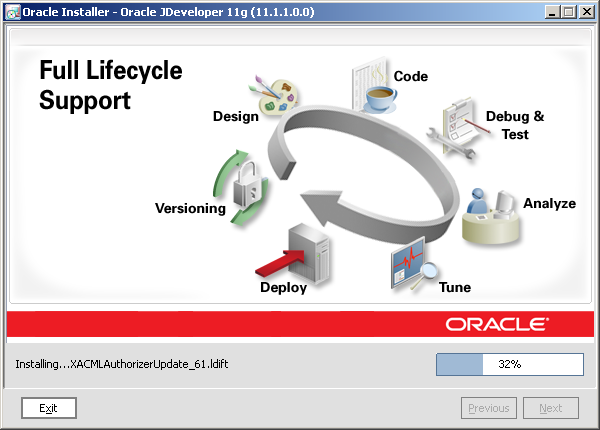Click the 'Deploy' label

click(x=283, y=288)
